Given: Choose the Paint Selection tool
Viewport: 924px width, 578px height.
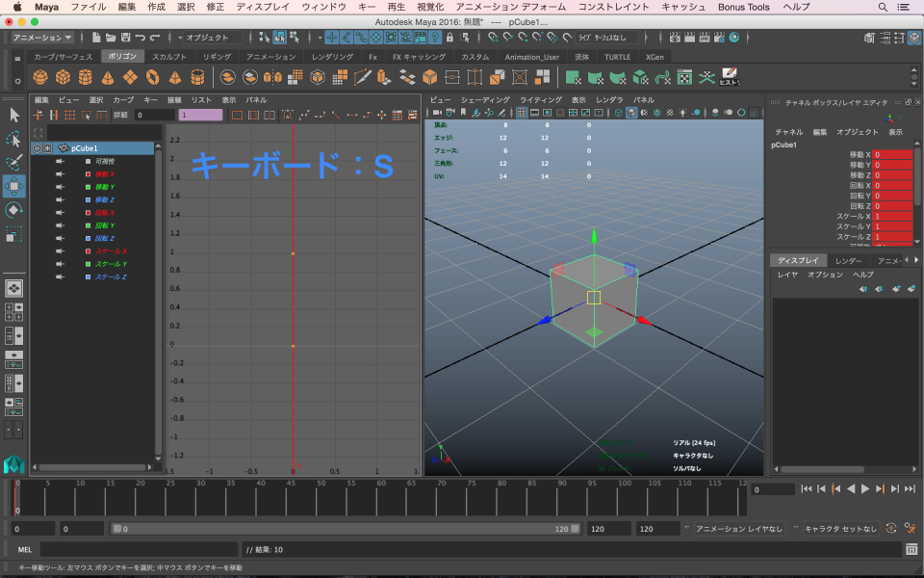Looking at the screenshot, I should tap(14, 162).
